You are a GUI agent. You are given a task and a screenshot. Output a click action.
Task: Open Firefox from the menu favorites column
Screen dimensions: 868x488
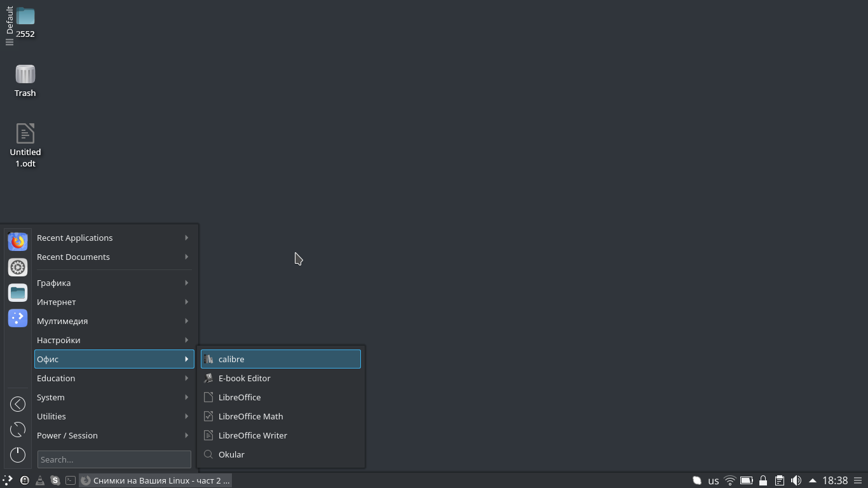pos(18,241)
